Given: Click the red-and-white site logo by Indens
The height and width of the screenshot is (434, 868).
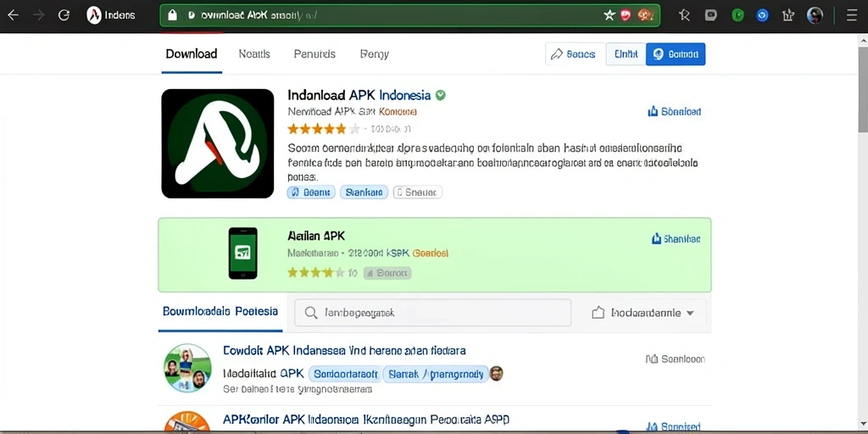Looking at the screenshot, I should click(94, 15).
